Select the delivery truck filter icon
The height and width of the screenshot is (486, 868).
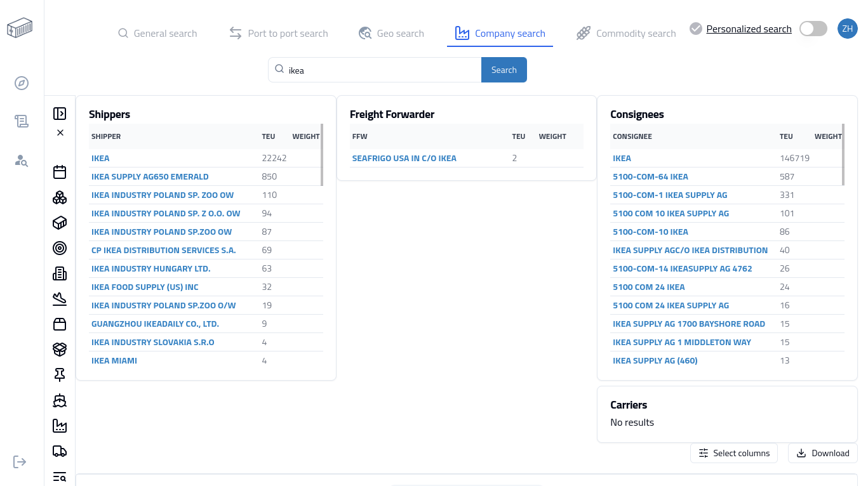pyautogui.click(x=60, y=451)
